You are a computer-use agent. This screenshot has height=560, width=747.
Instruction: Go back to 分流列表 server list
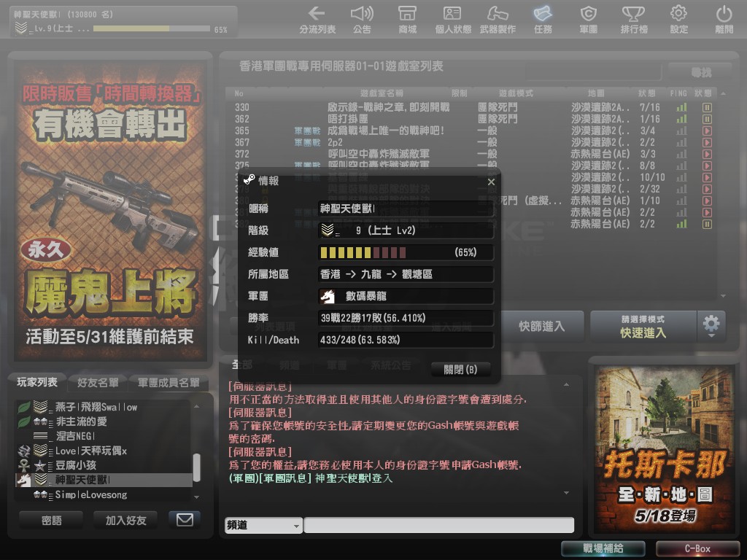317,20
